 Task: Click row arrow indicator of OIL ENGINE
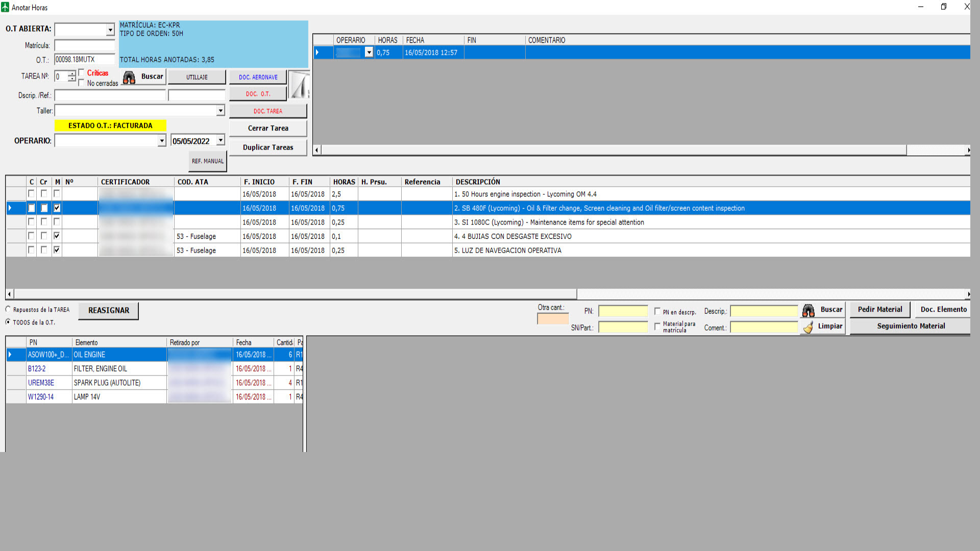click(10, 355)
